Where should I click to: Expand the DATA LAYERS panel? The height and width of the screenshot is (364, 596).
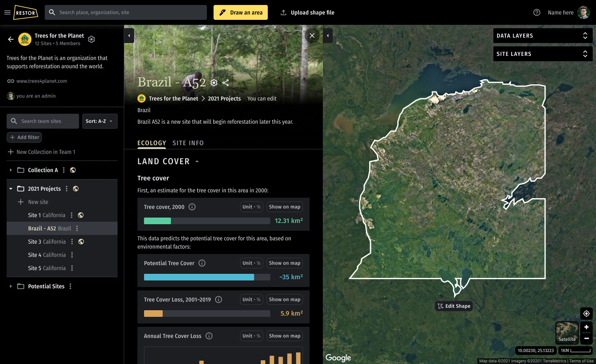[x=543, y=36]
